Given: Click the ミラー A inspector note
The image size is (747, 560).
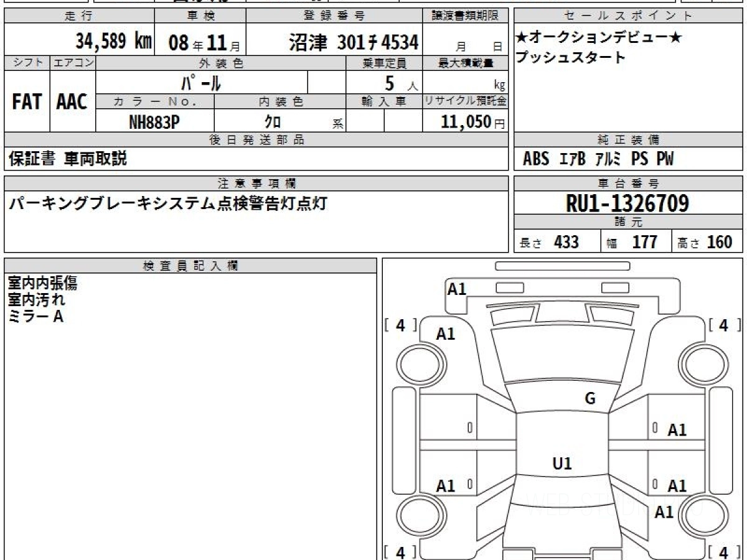Looking at the screenshot, I should click(35, 317).
